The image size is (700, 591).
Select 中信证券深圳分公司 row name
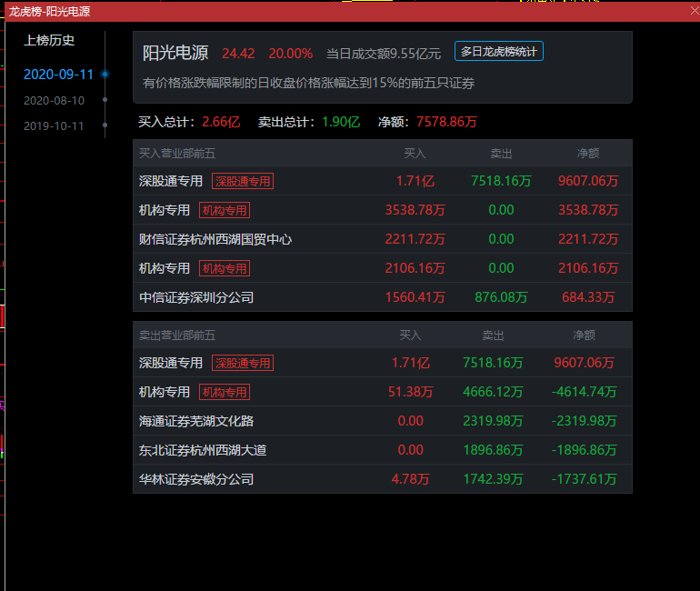[x=196, y=297]
